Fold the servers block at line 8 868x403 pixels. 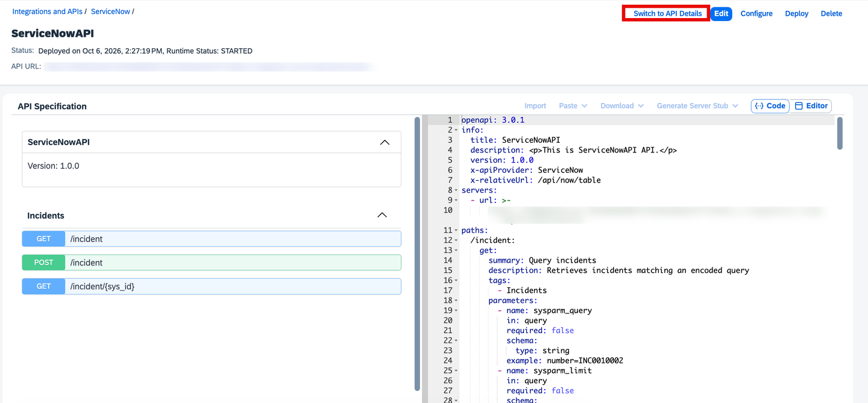click(x=457, y=190)
